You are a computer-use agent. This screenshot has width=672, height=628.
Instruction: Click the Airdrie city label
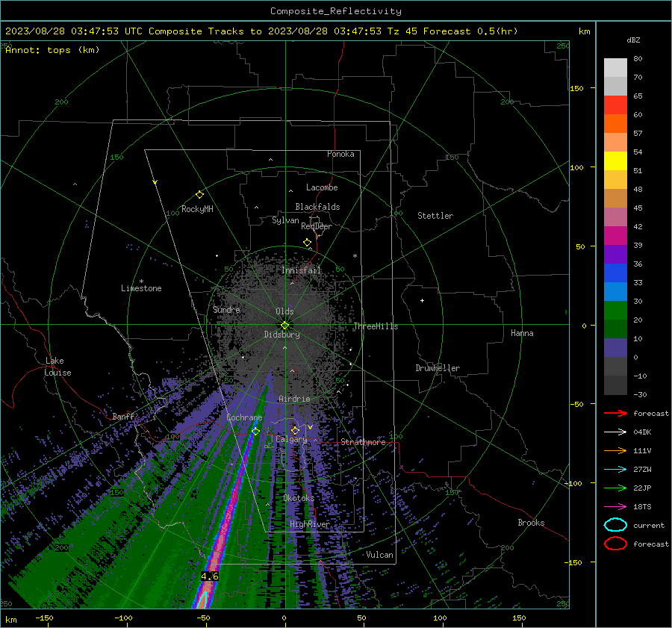(x=294, y=399)
